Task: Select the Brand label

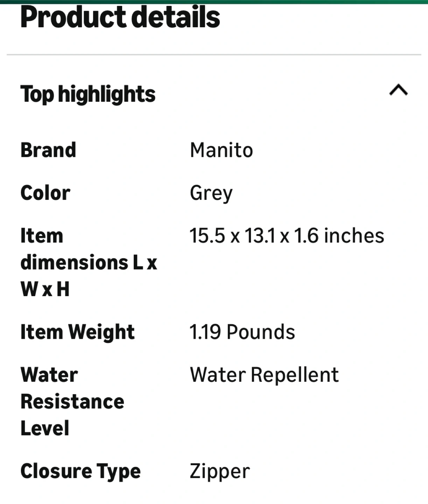Action: (x=48, y=150)
